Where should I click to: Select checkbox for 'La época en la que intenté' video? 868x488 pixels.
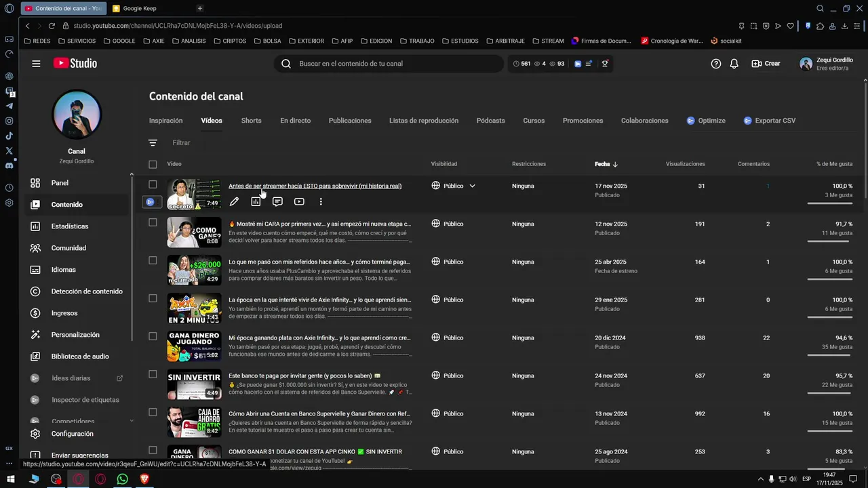[x=153, y=298]
